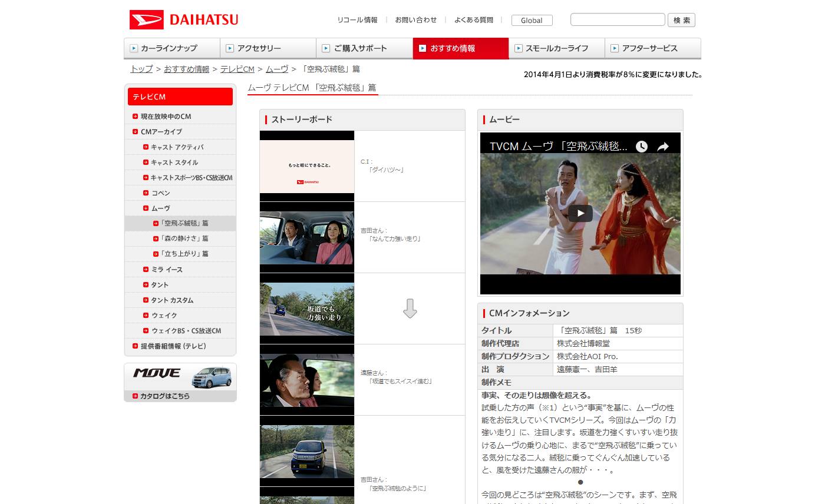The height and width of the screenshot is (504, 825).
Task: Click storyboard thumbnail of man's profile
Action: [307, 380]
